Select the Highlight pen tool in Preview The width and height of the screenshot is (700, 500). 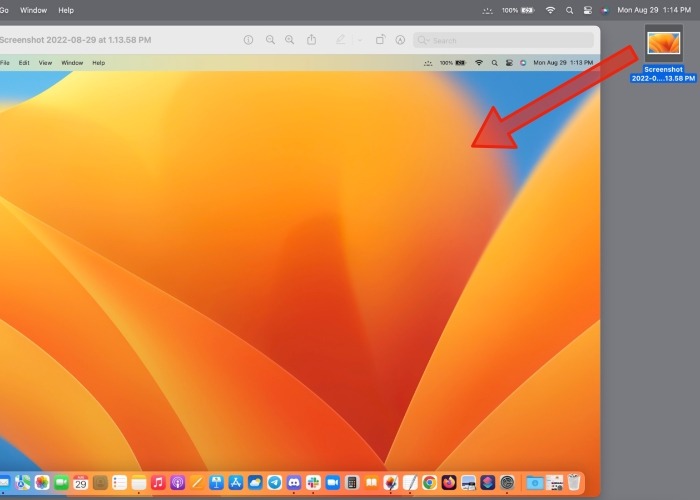[x=340, y=40]
